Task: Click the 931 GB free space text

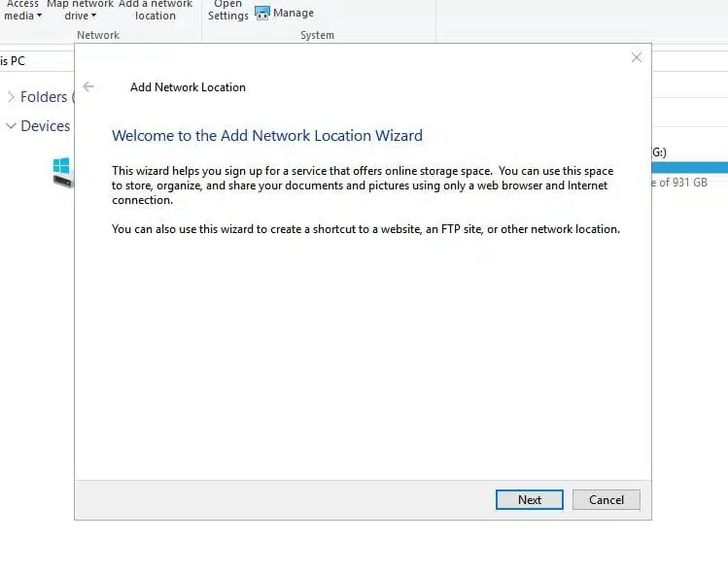Action: (679, 183)
